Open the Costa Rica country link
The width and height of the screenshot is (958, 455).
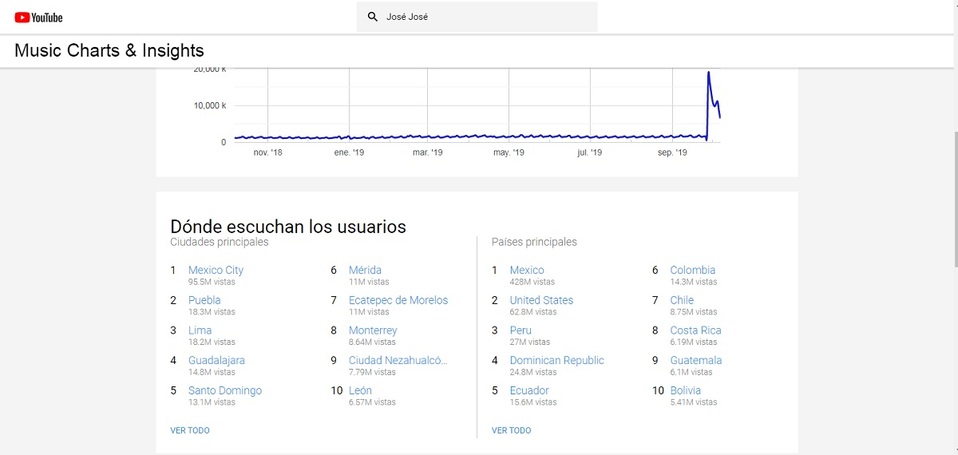(x=695, y=330)
